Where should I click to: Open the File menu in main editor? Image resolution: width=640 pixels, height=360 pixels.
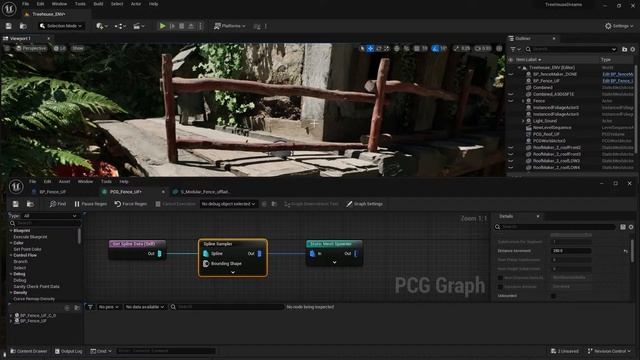[x=25, y=4]
